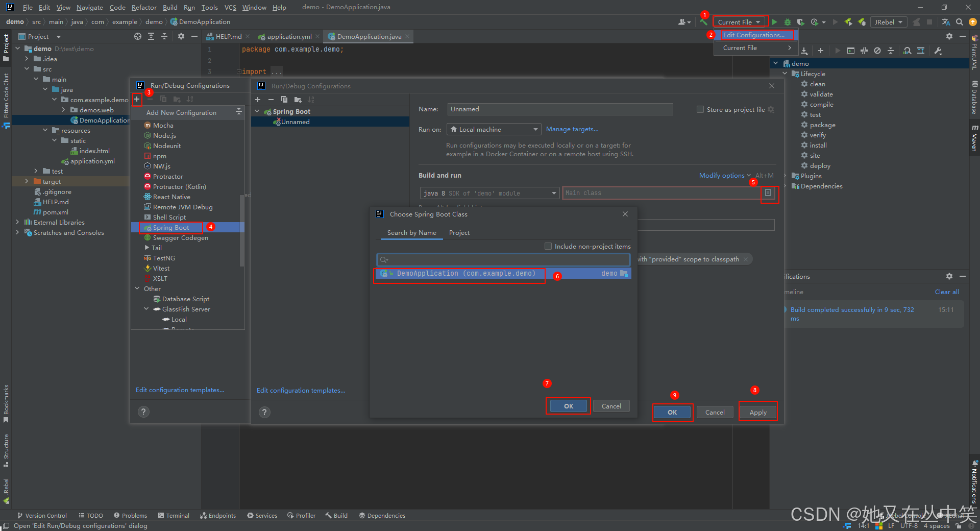
Task: Open the Navigate menu
Action: pos(89,7)
